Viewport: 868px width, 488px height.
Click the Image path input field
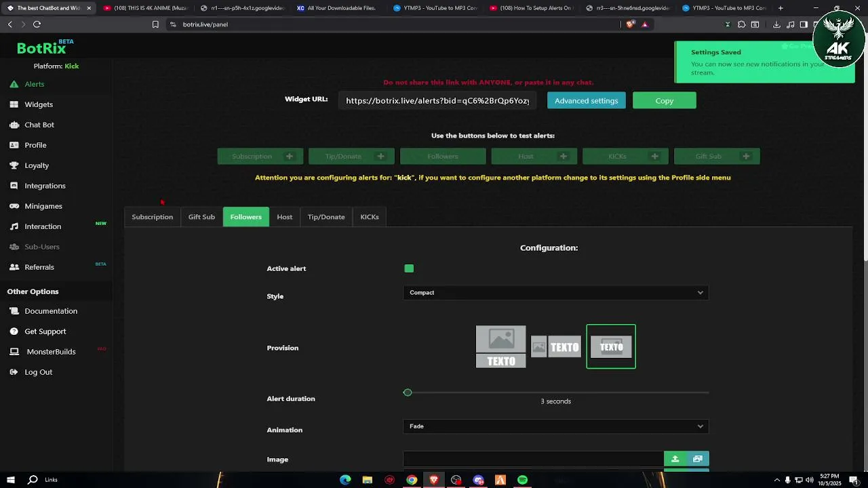click(x=533, y=459)
